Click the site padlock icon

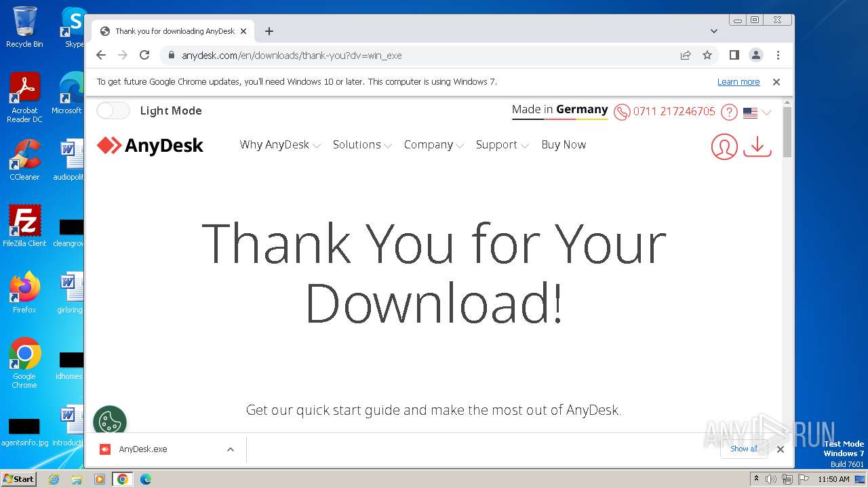point(172,56)
